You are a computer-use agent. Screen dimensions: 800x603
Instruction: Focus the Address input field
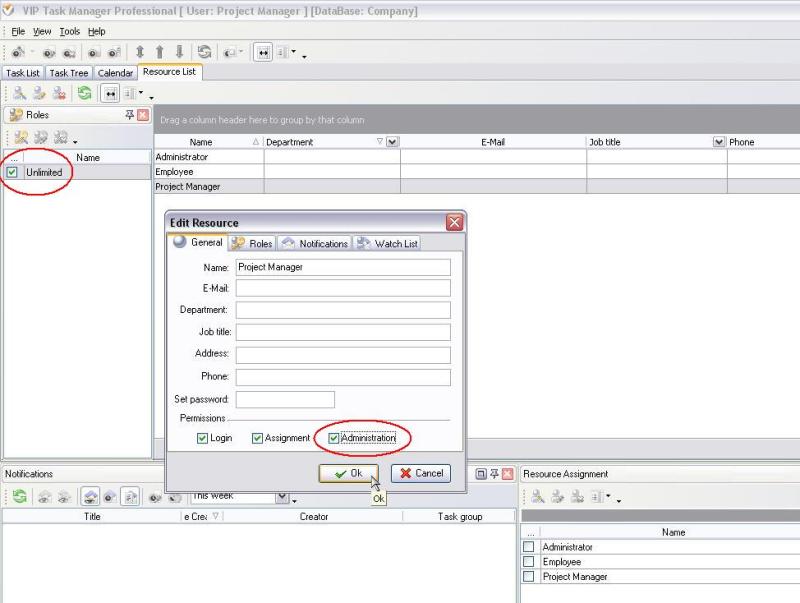coord(343,355)
